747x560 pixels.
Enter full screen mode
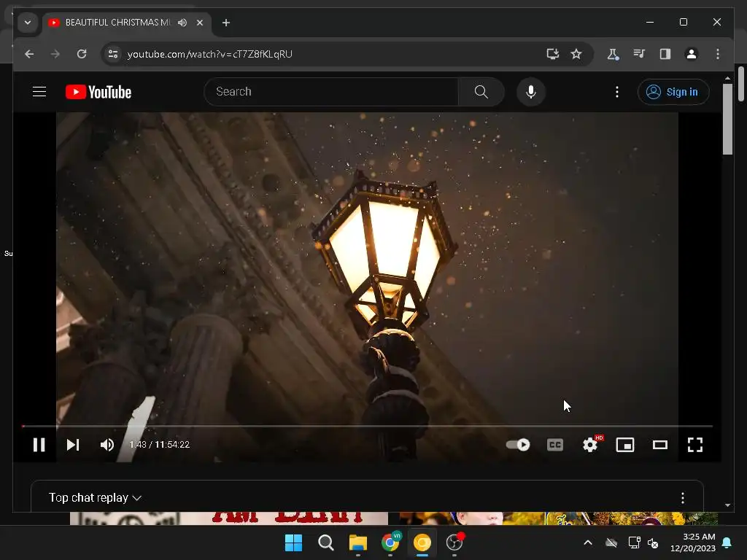695,445
